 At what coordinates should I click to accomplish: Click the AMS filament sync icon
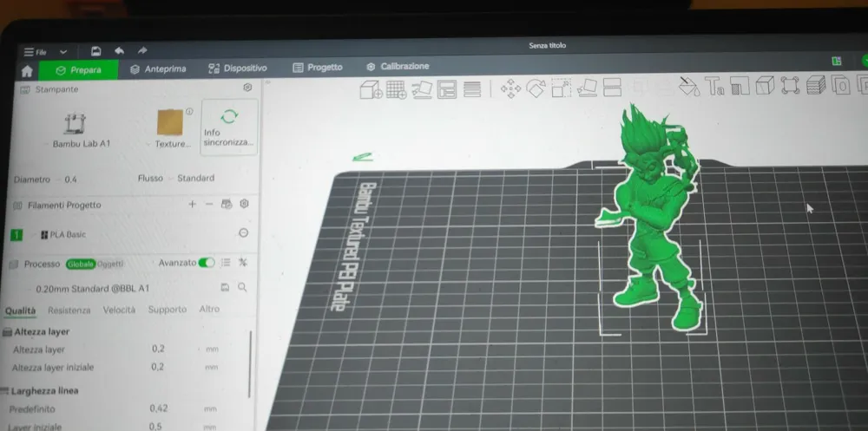click(226, 204)
